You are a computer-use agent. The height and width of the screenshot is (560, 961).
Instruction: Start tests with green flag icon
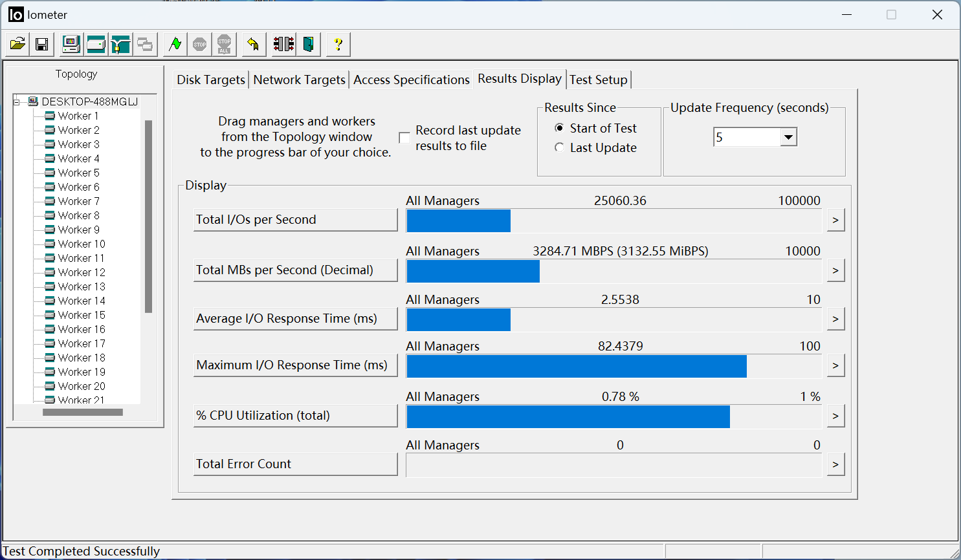click(x=175, y=44)
